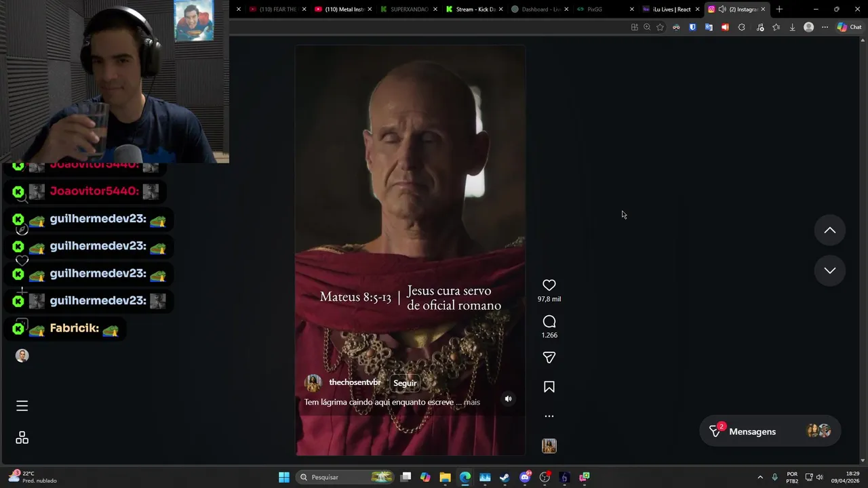The image size is (868, 488).
Task: Click the microphone tray icon
Action: tap(774, 477)
